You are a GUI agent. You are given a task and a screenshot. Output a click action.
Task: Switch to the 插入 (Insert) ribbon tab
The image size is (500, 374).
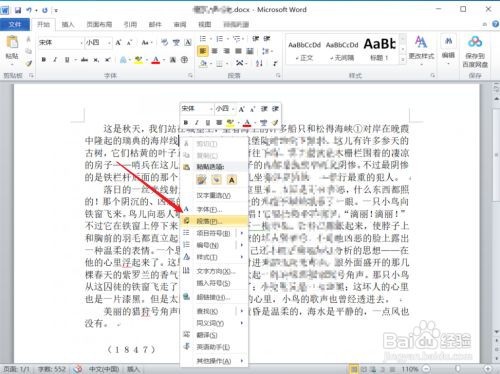(x=68, y=24)
